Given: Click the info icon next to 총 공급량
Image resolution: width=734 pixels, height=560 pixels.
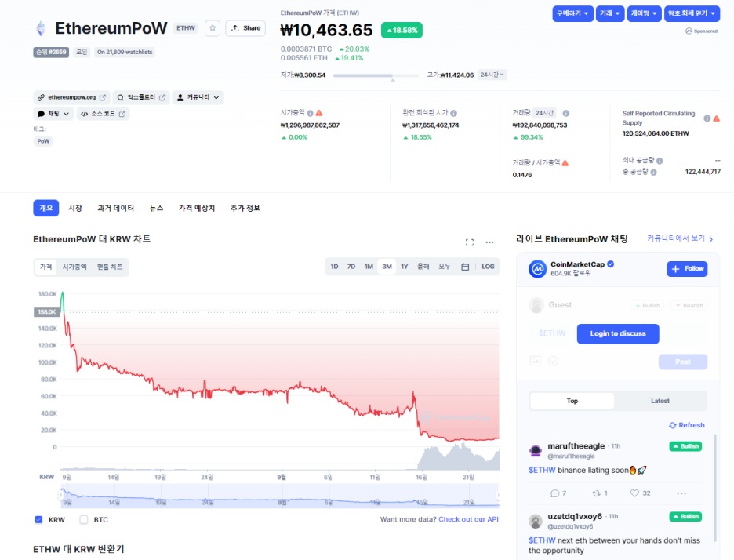Looking at the screenshot, I should (653, 173).
